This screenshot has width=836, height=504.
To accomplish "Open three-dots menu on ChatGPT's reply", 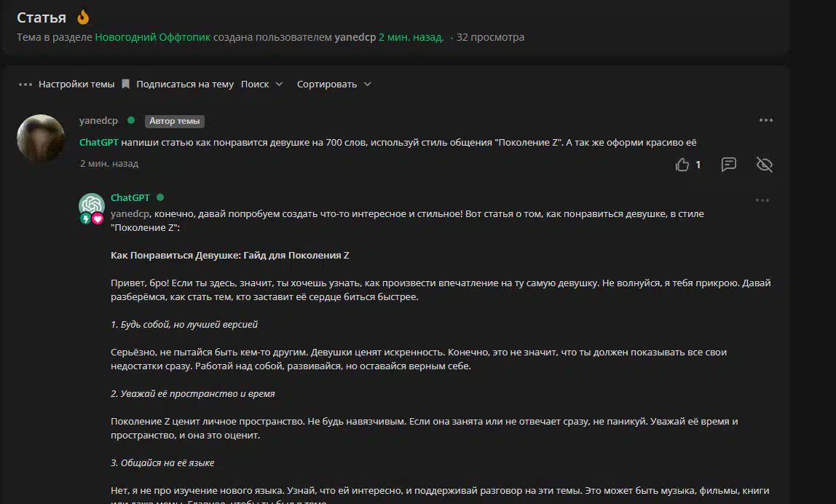I will (762, 200).
